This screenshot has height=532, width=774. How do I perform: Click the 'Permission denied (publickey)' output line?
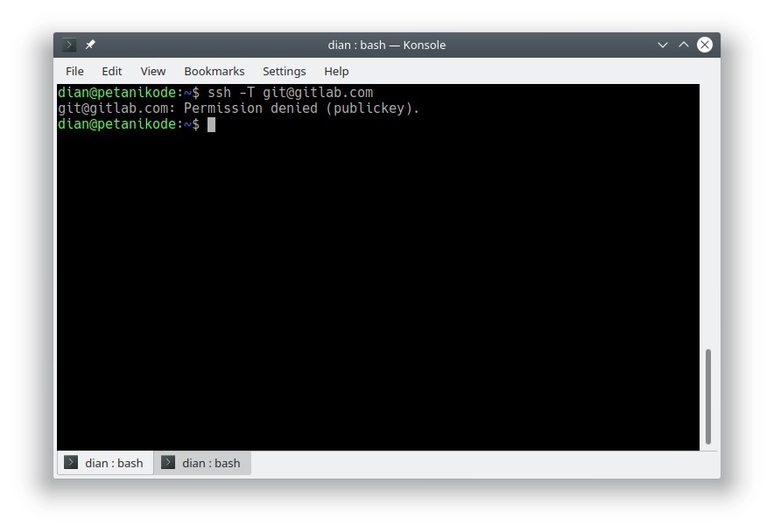point(238,108)
